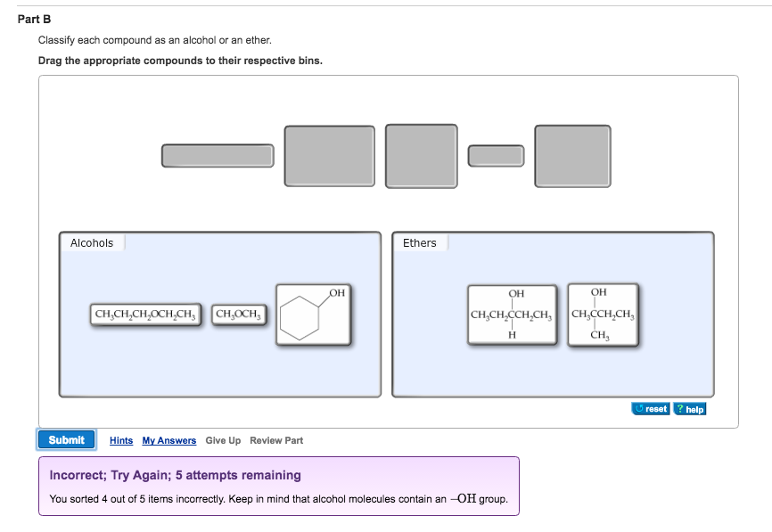This screenshot has height=532, width=772.
Task: Open the My Answers link
Action: click(x=169, y=440)
